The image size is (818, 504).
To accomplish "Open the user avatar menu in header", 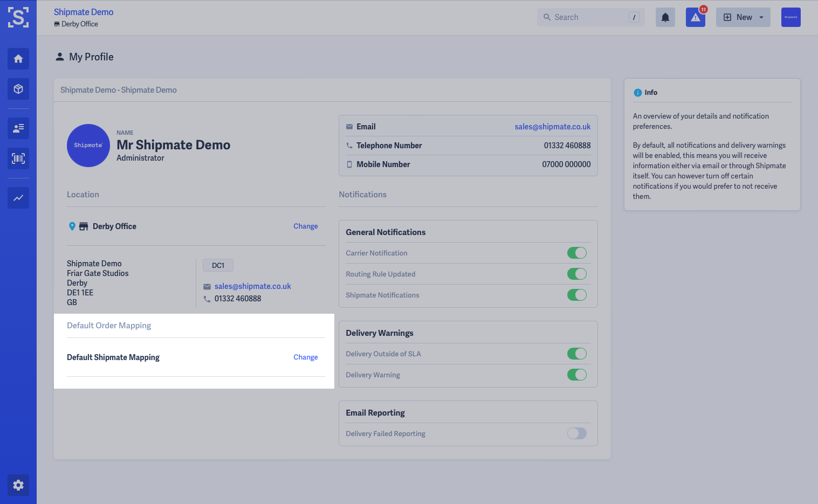I will pyautogui.click(x=791, y=17).
